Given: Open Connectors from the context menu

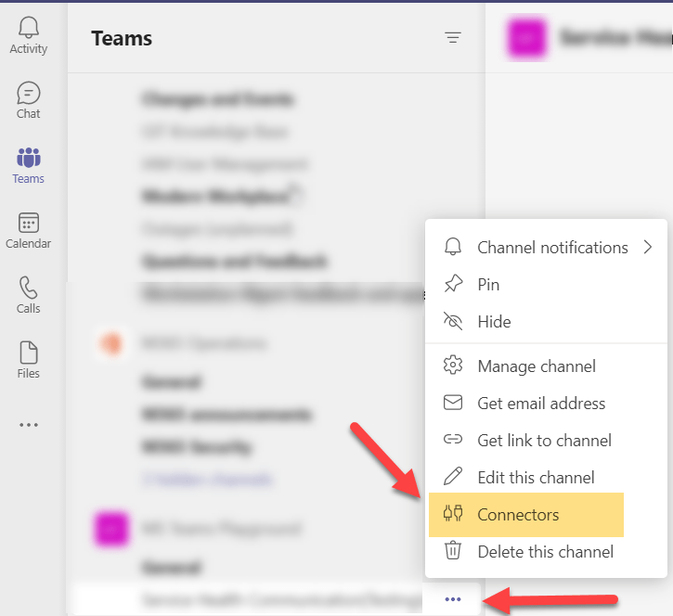Looking at the screenshot, I should click(518, 515).
